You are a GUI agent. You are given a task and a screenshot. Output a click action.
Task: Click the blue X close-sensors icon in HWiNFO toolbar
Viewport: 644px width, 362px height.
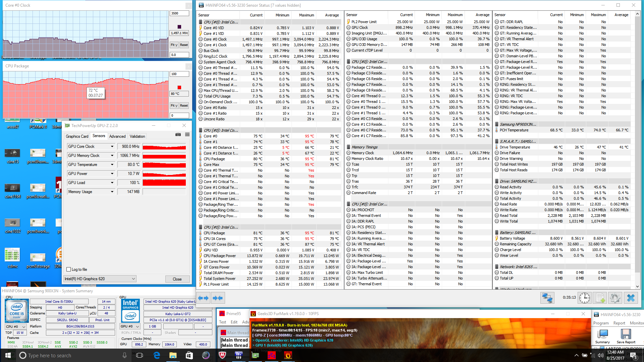pyautogui.click(x=631, y=298)
